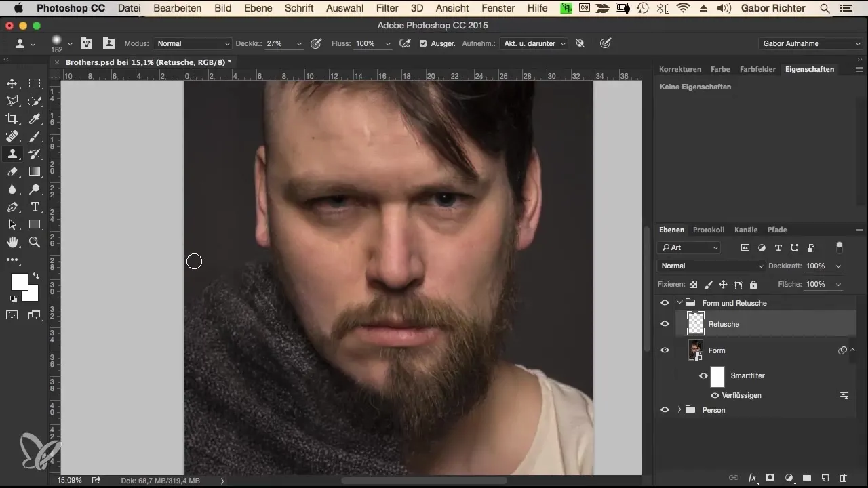Open the Ebene menu
The width and height of the screenshot is (868, 488).
tap(258, 8)
